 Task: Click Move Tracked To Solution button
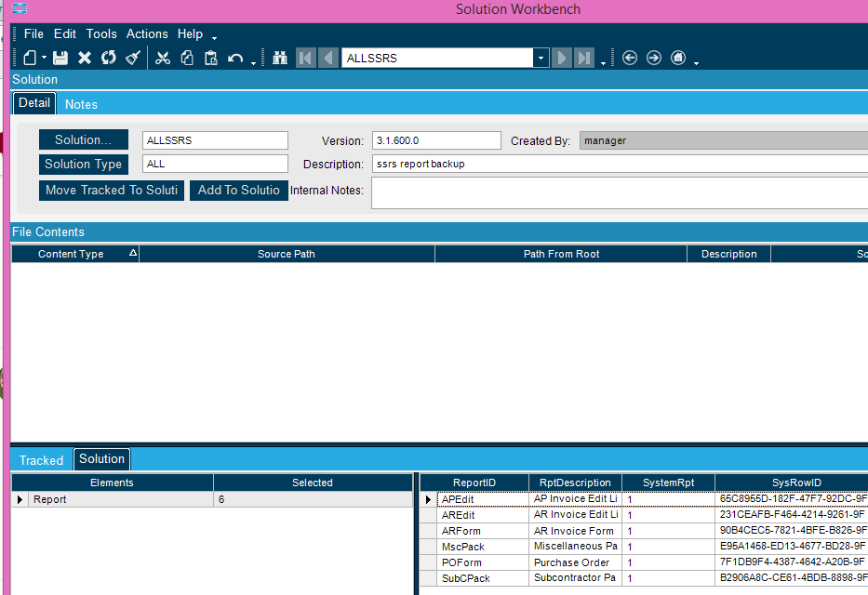[112, 191]
